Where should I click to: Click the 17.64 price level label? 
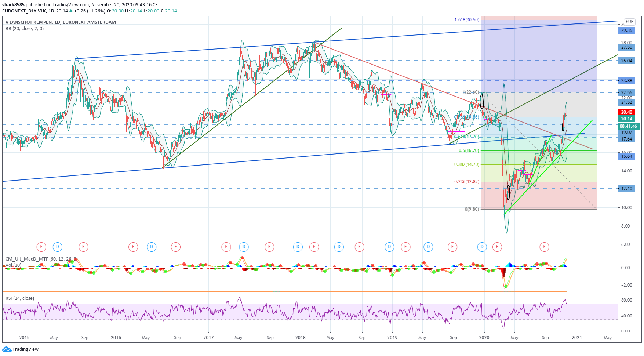pyautogui.click(x=626, y=139)
